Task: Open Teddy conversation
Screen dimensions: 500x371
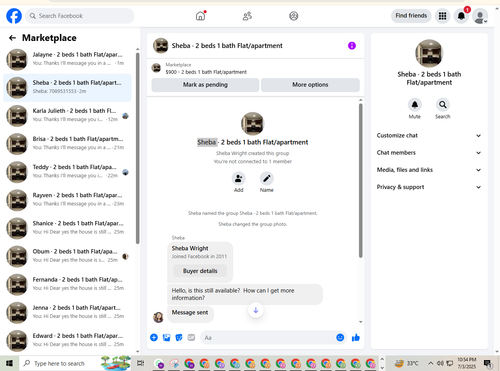Action: coord(67,172)
